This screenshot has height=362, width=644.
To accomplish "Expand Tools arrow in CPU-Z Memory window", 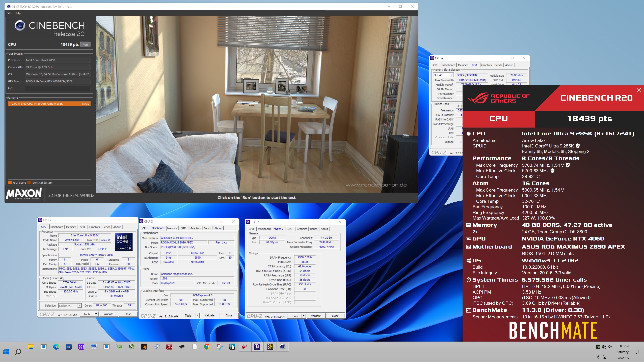I will (304, 316).
